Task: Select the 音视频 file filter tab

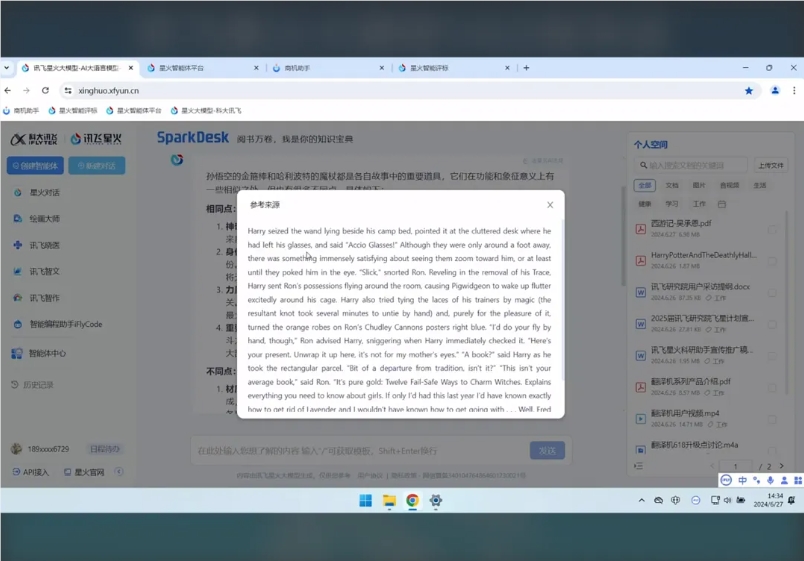Action: pyautogui.click(x=730, y=186)
